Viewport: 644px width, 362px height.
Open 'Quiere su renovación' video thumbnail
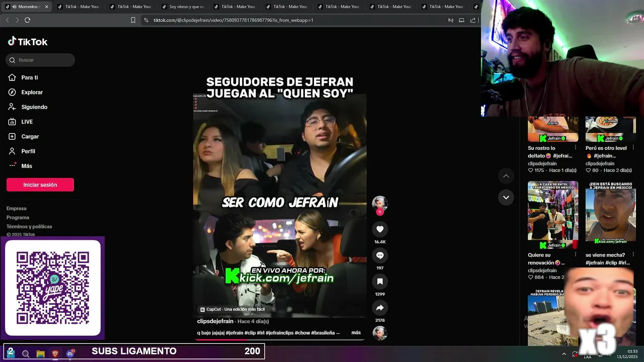coord(553,215)
